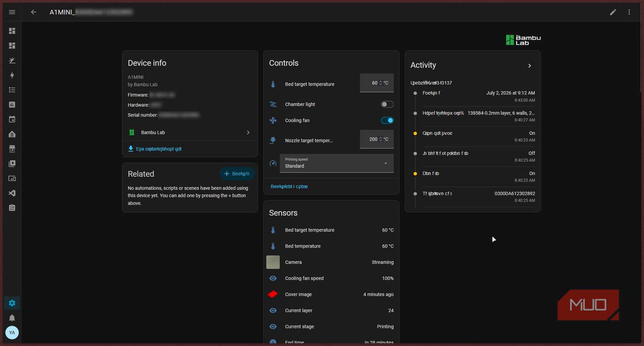Screen dimensions: 644x346
Task: Click the add button in the Related card
Action: click(237, 174)
